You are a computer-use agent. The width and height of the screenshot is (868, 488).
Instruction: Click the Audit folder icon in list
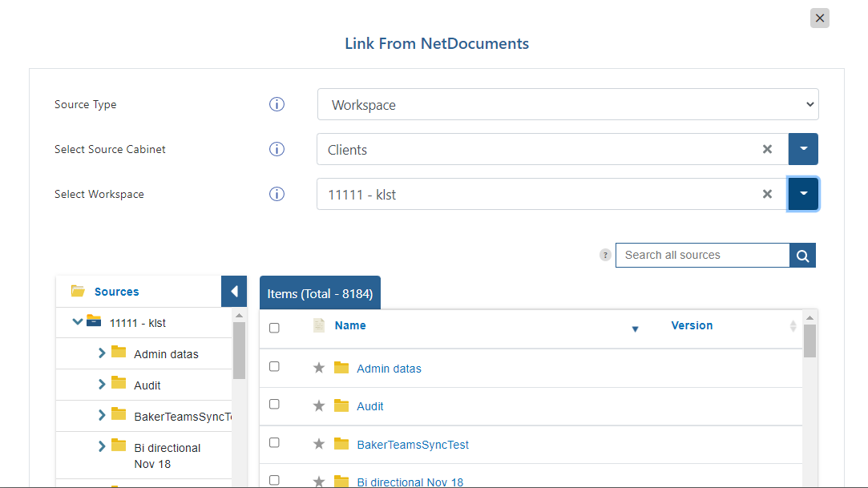(341, 406)
